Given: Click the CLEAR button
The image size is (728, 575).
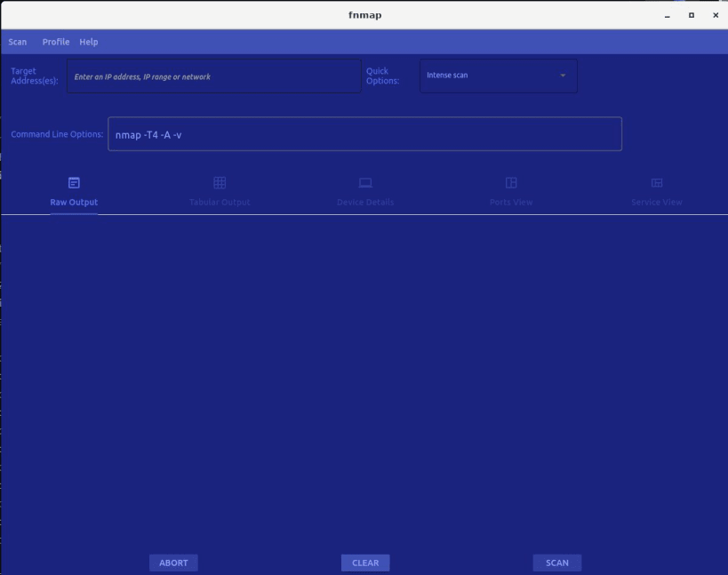Looking at the screenshot, I should click(365, 563).
